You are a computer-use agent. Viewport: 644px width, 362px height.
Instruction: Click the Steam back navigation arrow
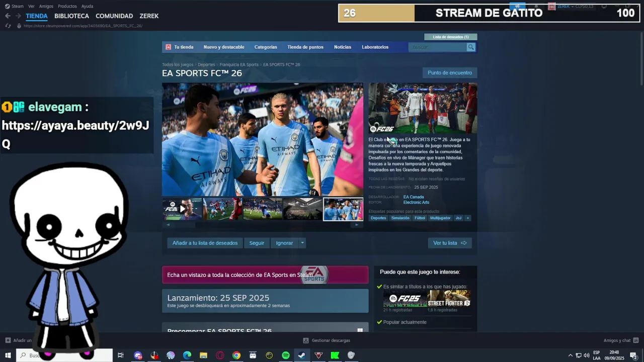pos(8,16)
